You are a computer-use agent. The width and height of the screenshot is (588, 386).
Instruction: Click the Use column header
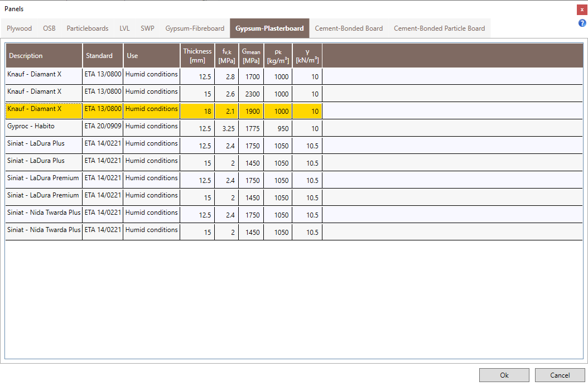click(x=152, y=56)
